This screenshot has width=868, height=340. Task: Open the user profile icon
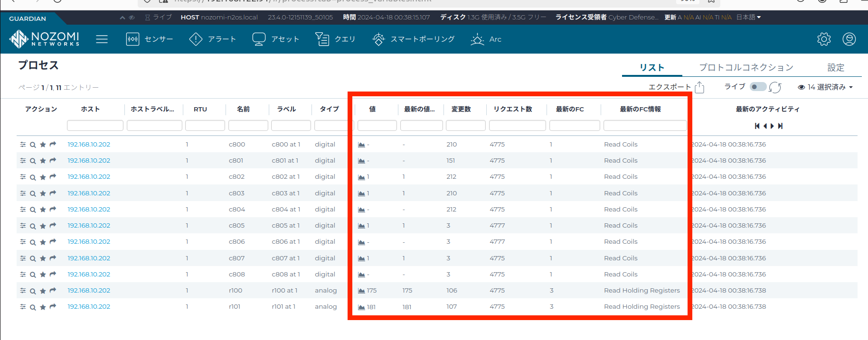coord(849,39)
